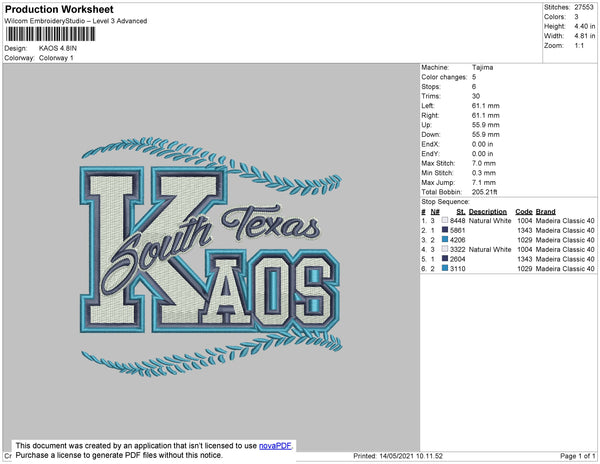The height and width of the screenshot is (464, 600).
Task: Click code '1343' in stop row 2
Action: click(525, 230)
